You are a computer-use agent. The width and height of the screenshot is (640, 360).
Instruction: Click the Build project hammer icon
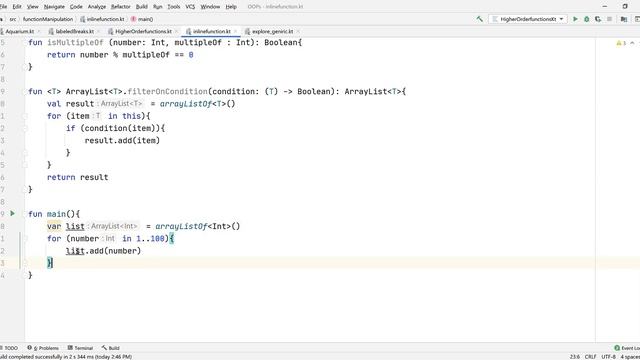tap(480, 19)
